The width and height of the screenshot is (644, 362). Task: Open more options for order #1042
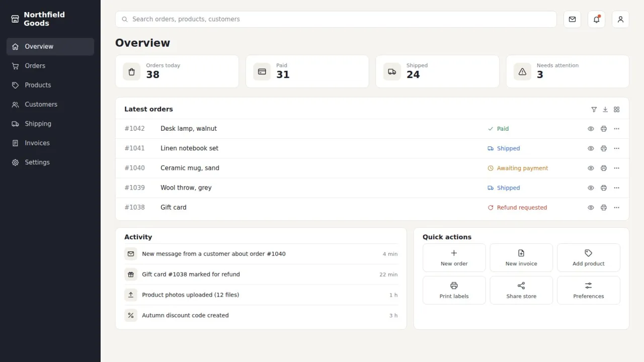pyautogui.click(x=617, y=129)
